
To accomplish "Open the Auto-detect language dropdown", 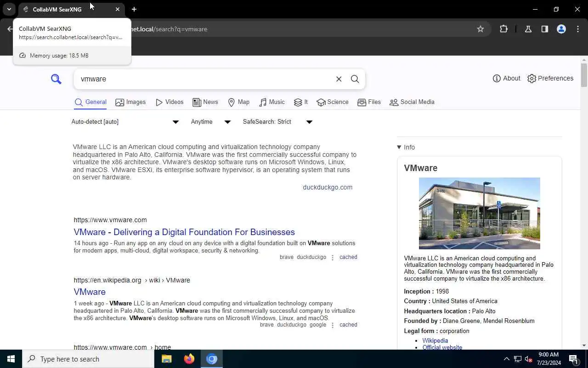I will pos(125,122).
